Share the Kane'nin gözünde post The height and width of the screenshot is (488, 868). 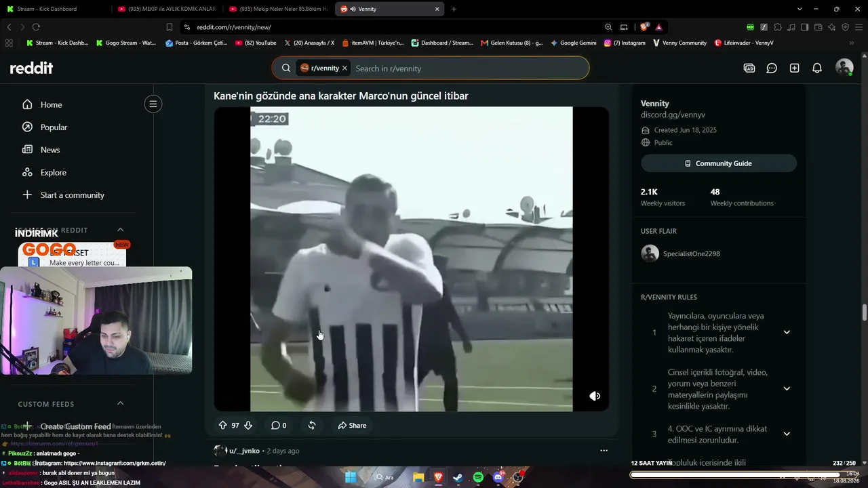coord(352,426)
